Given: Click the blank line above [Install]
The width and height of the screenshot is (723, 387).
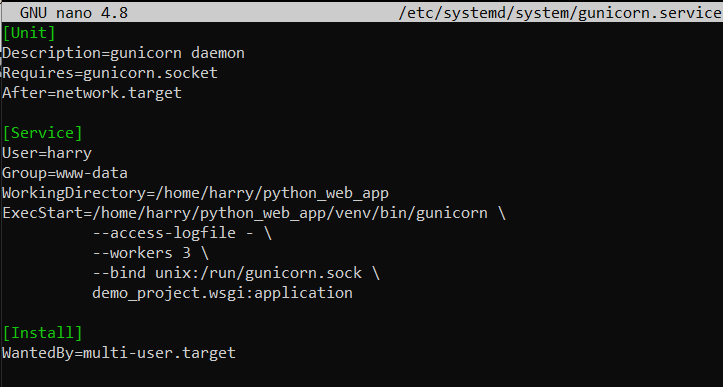Looking at the screenshot, I should pyautogui.click(x=362, y=313).
